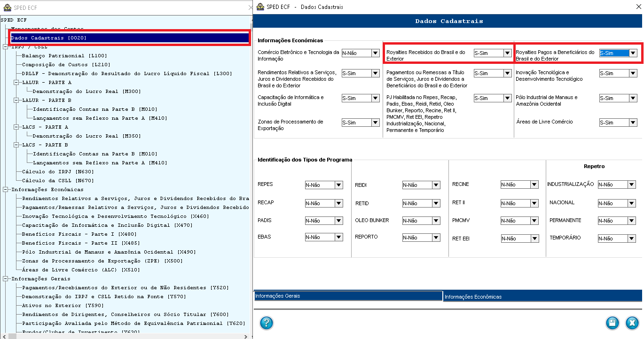Screen dimensions: 644x339
Task: Open Comércio Eletrônico e Tecnologia dropdown
Action: 375,53
